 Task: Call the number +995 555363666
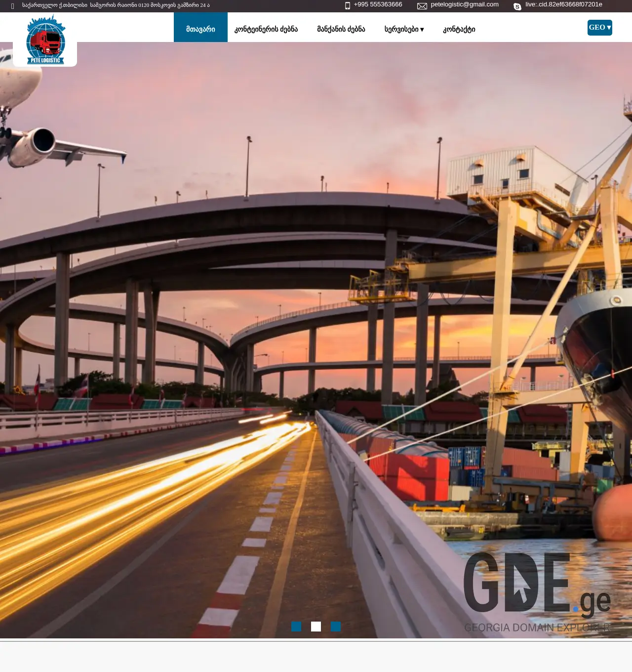click(x=378, y=4)
